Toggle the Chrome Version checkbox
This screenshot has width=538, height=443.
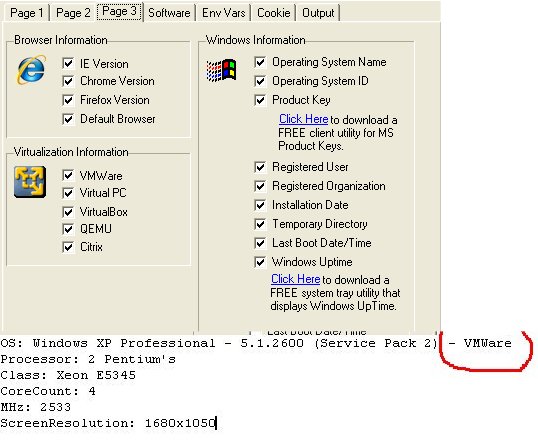pos(68,81)
